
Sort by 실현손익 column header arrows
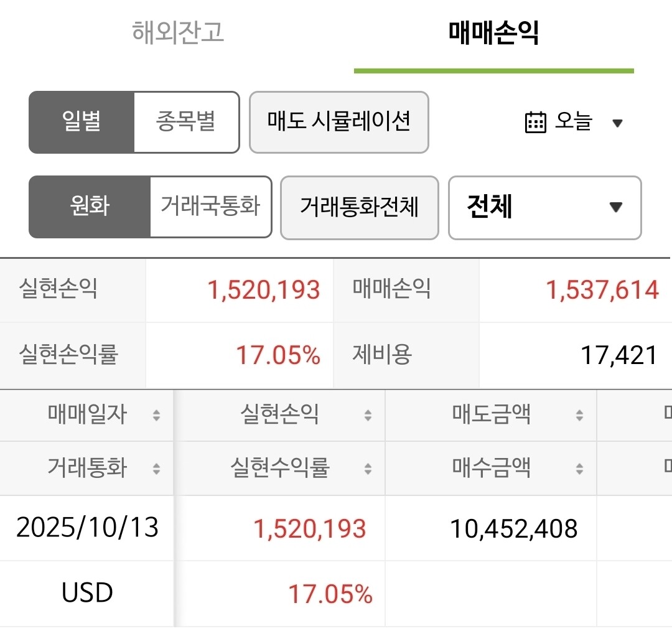(368, 415)
